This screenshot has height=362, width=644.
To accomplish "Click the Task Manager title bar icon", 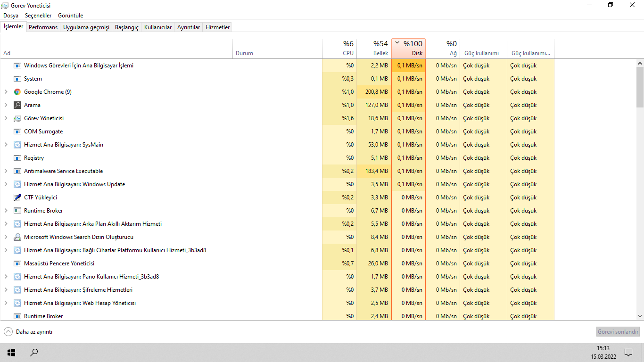I will [5, 5].
